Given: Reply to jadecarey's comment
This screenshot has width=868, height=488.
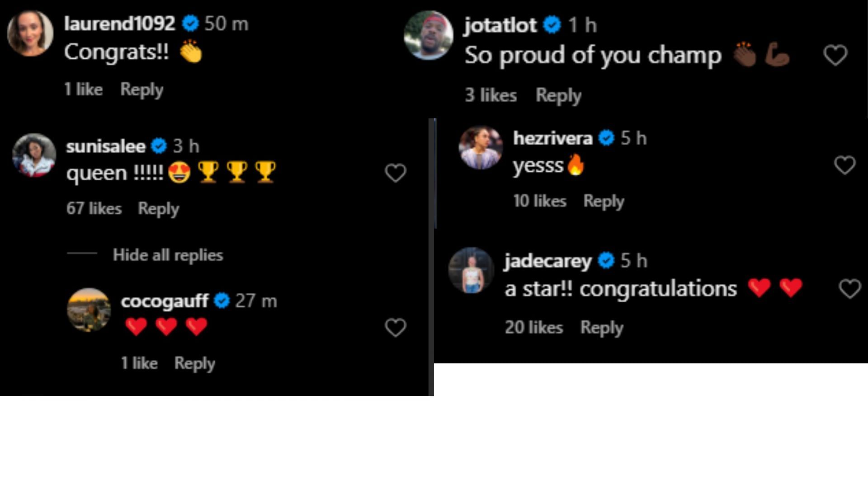Looking at the screenshot, I should [601, 327].
